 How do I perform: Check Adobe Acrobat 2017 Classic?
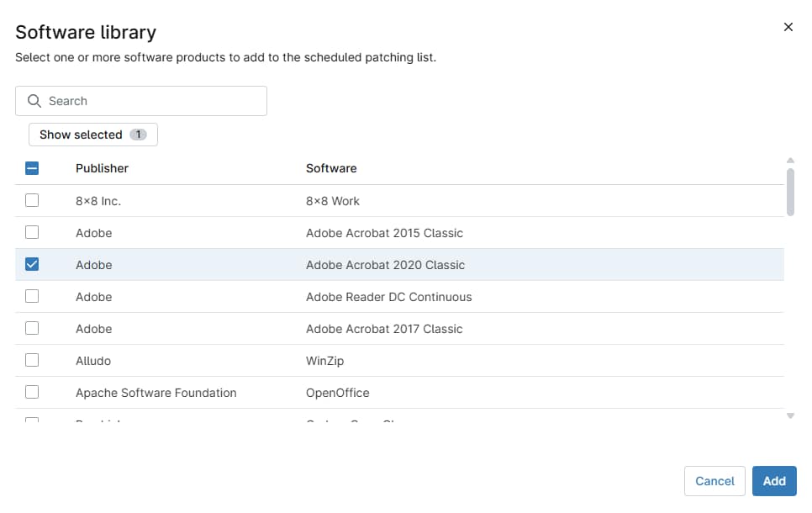[x=32, y=328]
